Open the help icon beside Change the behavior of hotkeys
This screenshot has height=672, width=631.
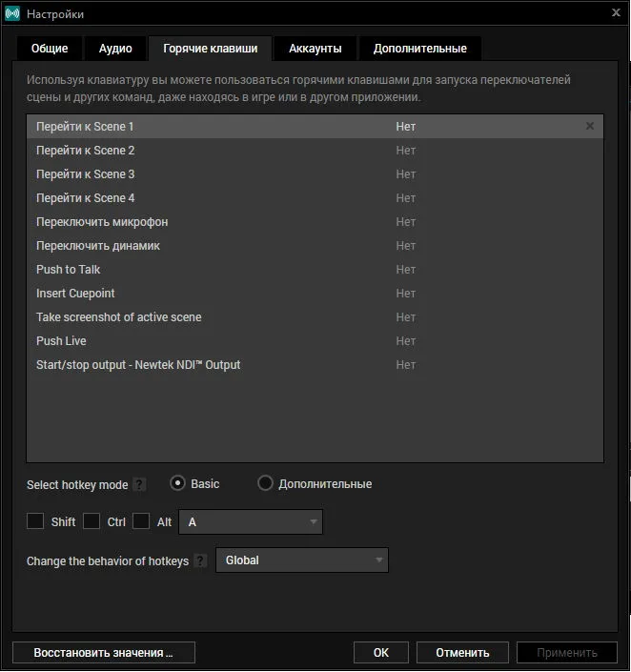coord(200,560)
